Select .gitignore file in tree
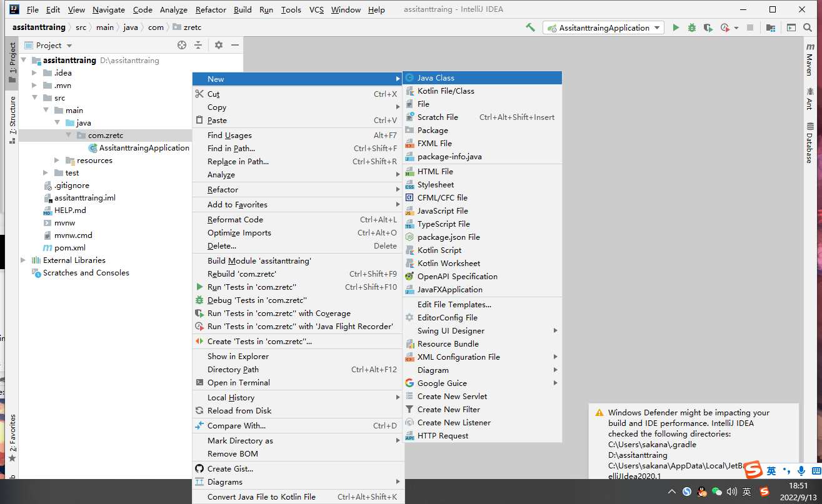This screenshot has width=822, height=504. 66,185
